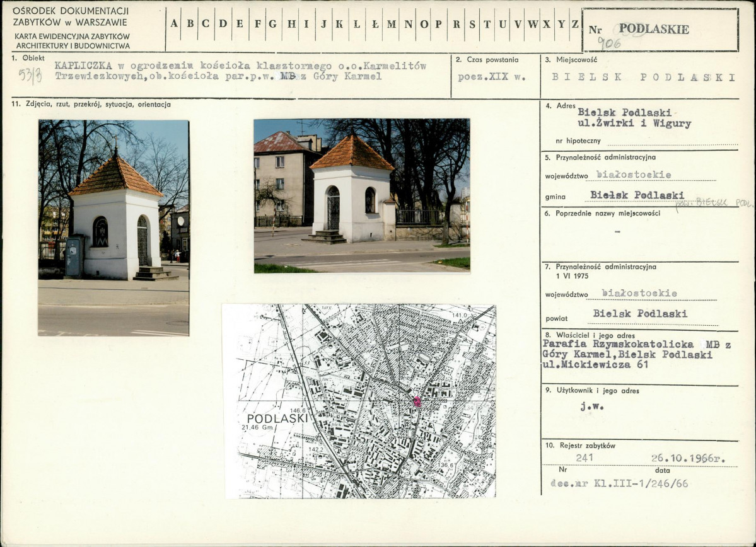This screenshot has height=547, width=756.
Task: Click the pink location marker on map
Action: [x=417, y=401]
